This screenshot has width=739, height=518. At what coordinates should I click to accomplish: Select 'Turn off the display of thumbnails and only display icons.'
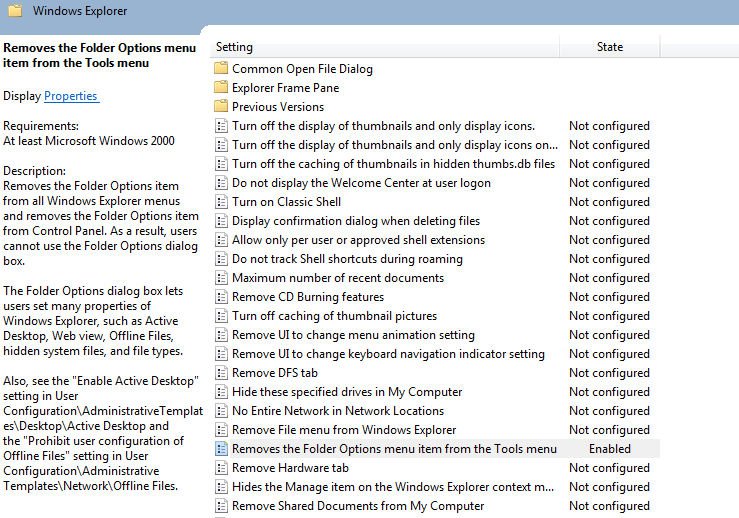(384, 126)
